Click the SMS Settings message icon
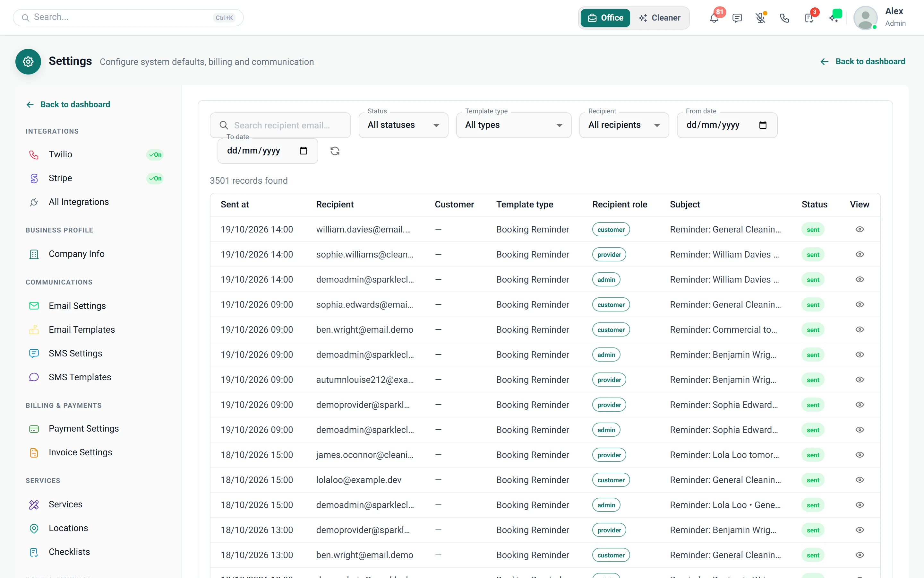 pos(34,353)
